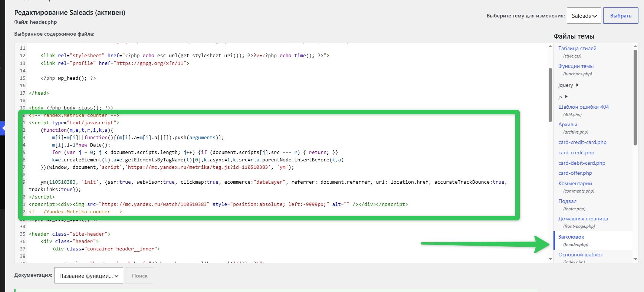Click the 'Документация:' label
This screenshot has height=292, width=644.
[33, 275]
